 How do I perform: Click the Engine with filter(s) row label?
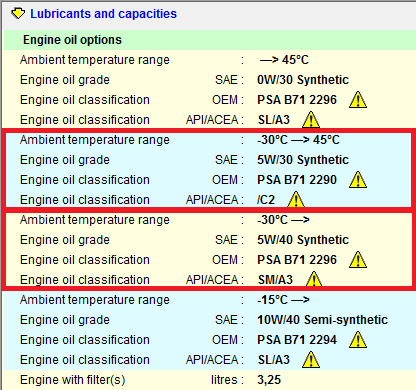(72, 380)
